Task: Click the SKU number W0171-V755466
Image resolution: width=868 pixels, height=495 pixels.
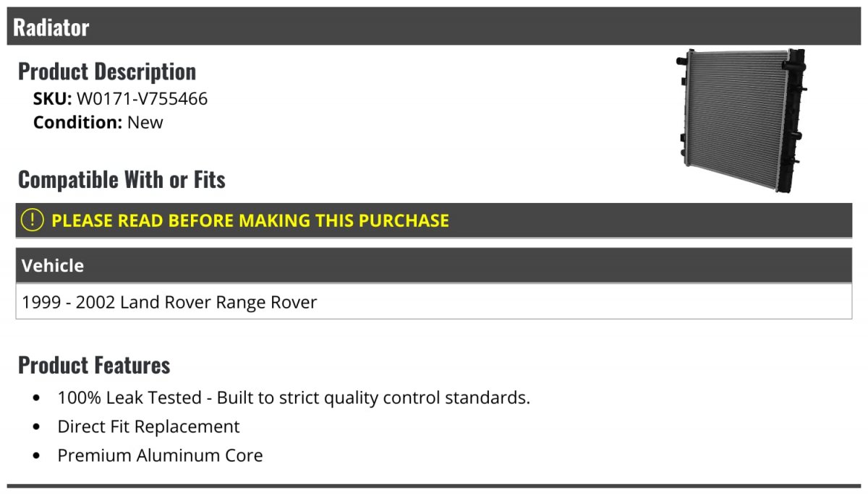Action: pyautogui.click(x=142, y=98)
